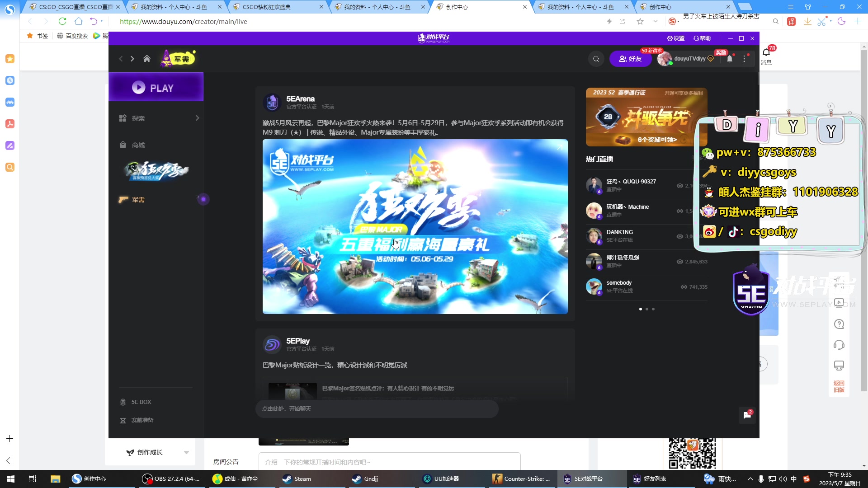868x488 pixels.
Task: Click the 军需 badge in top bar
Action: (178, 58)
